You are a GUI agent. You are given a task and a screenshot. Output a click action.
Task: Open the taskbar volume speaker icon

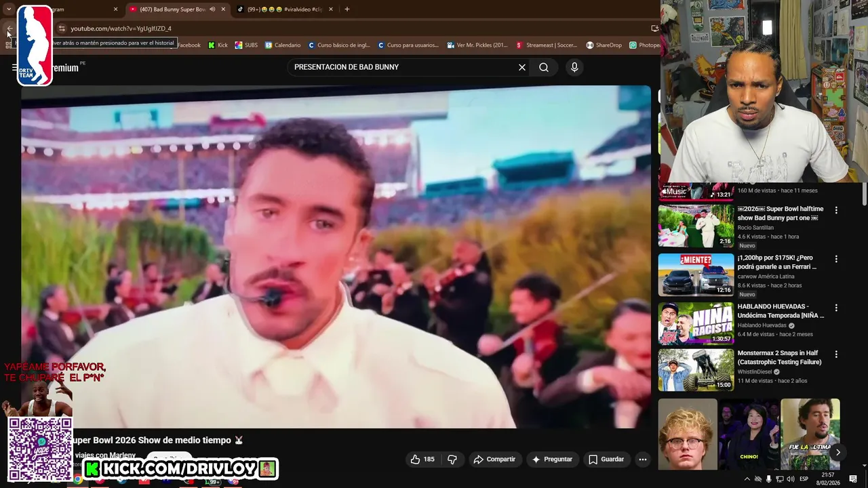tap(790, 479)
